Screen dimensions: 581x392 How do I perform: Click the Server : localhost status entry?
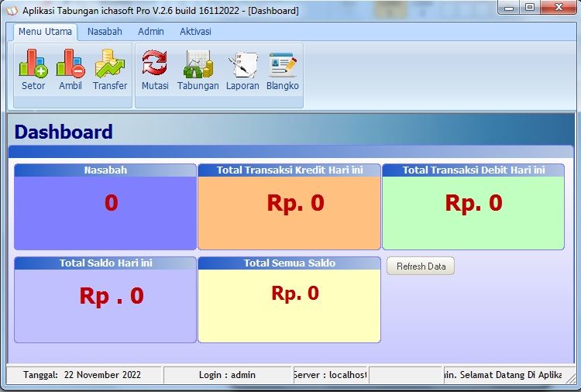[330, 375]
